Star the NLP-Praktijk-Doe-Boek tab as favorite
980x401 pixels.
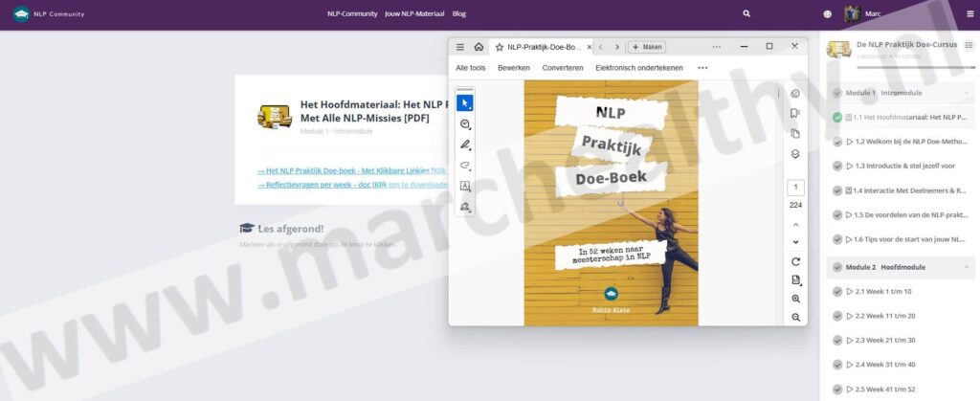coord(500,47)
